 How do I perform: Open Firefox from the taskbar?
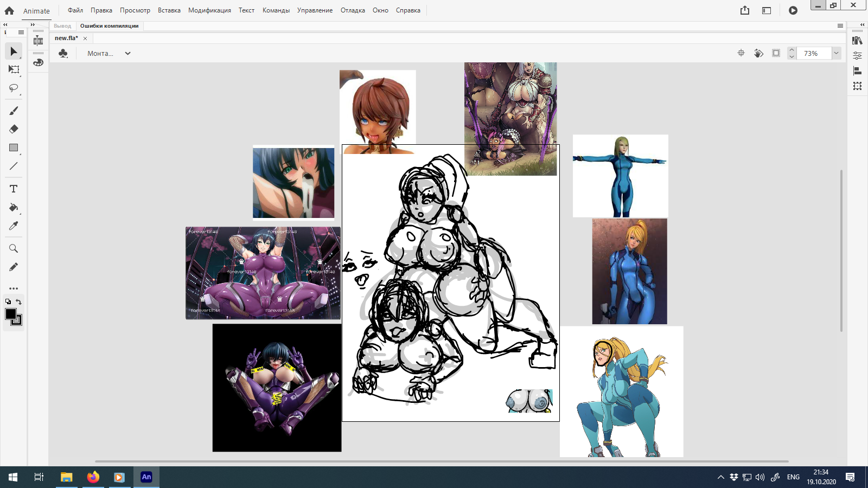(x=93, y=477)
